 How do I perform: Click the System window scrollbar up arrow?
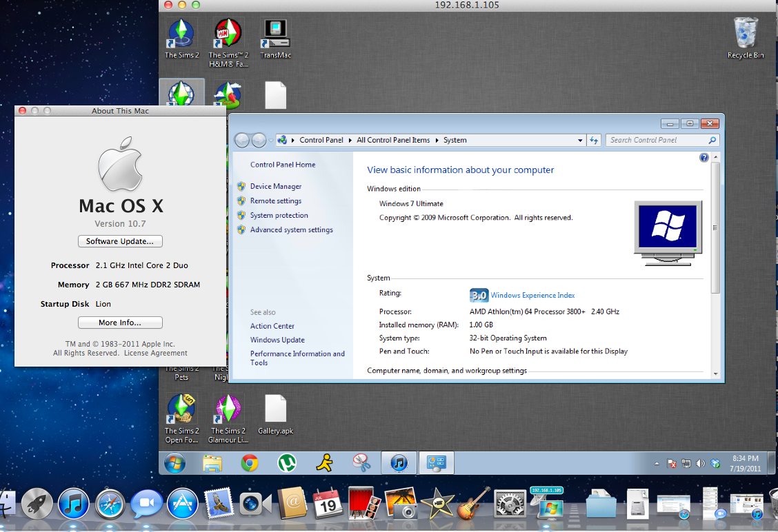tap(715, 157)
